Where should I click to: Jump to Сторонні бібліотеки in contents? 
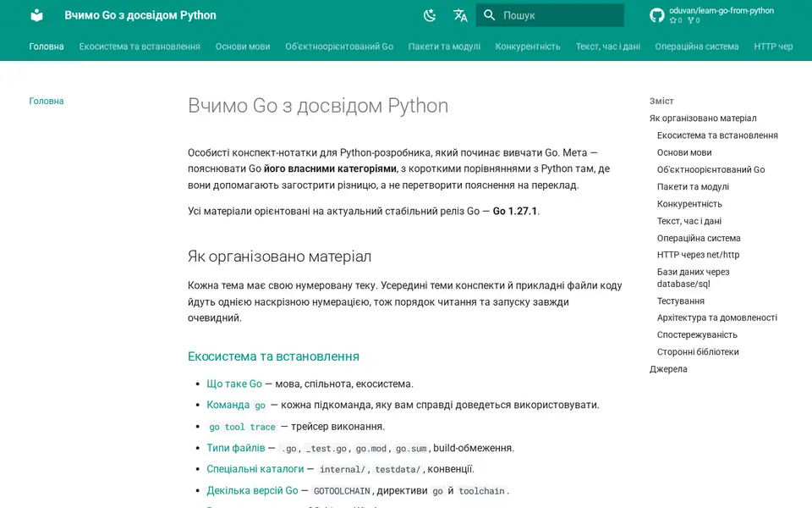tap(698, 351)
